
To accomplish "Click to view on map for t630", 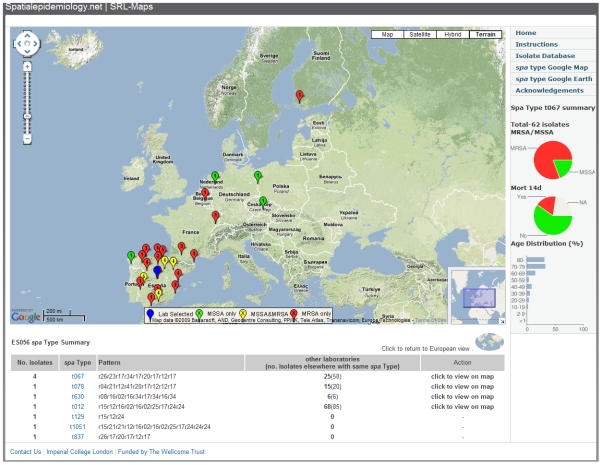I will point(462,396).
